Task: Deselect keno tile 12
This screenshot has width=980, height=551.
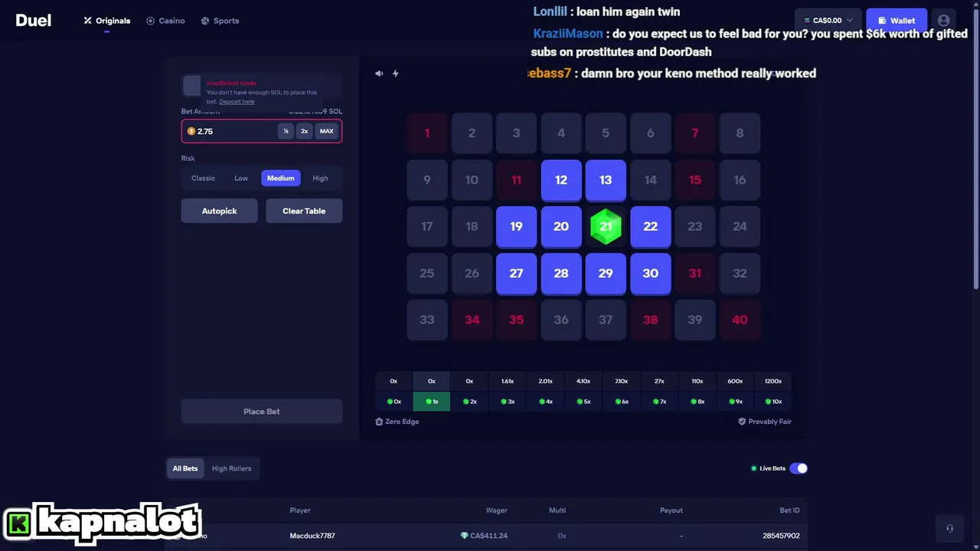Action: [x=561, y=180]
